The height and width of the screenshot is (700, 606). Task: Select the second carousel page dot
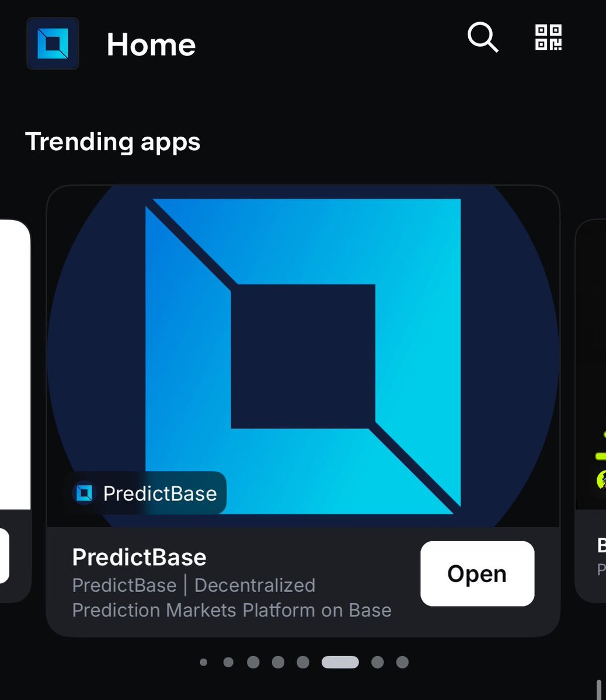(x=228, y=662)
